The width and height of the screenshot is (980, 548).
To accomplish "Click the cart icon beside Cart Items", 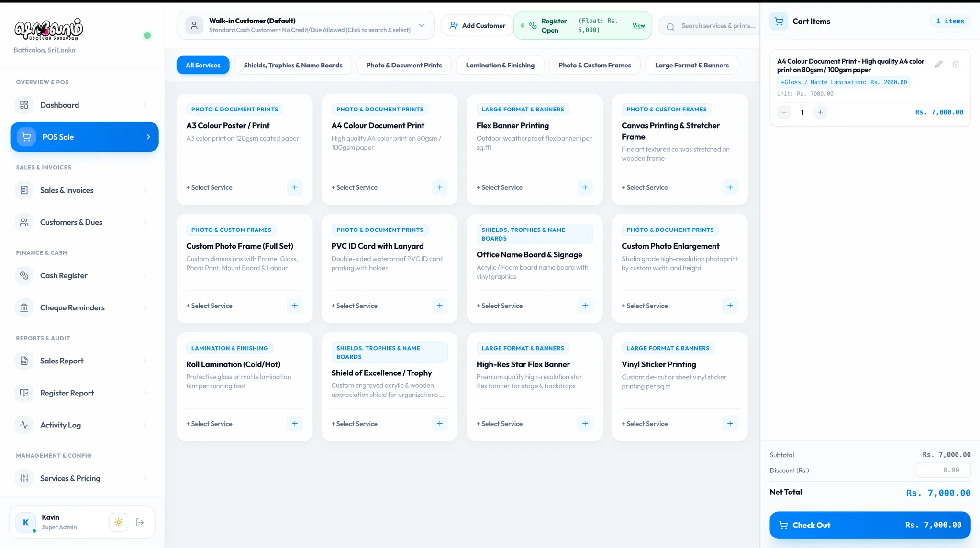I will click(x=779, y=21).
